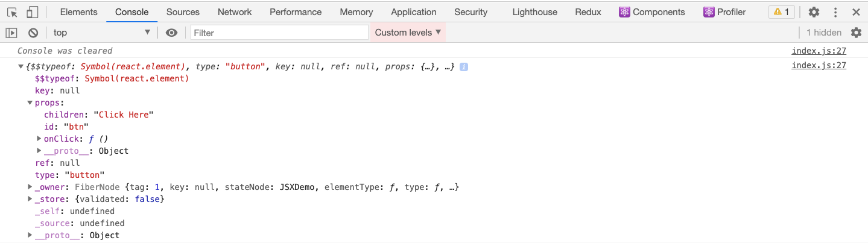Show the console sidebar panel icon

pos(11,33)
